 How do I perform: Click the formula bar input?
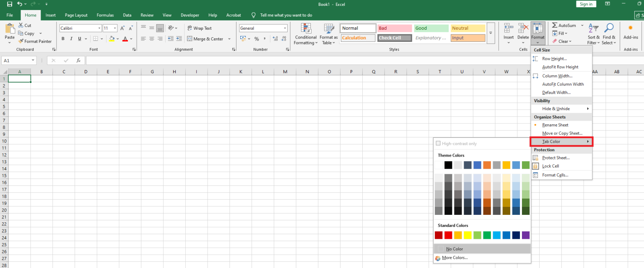[x=364, y=61]
